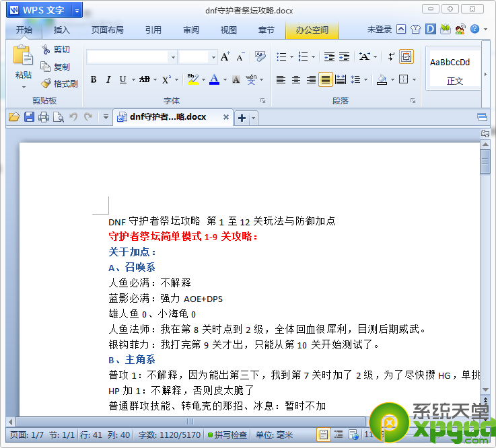Decrease font size with the A- icon
The image size is (496, 448).
[x=240, y=57]
